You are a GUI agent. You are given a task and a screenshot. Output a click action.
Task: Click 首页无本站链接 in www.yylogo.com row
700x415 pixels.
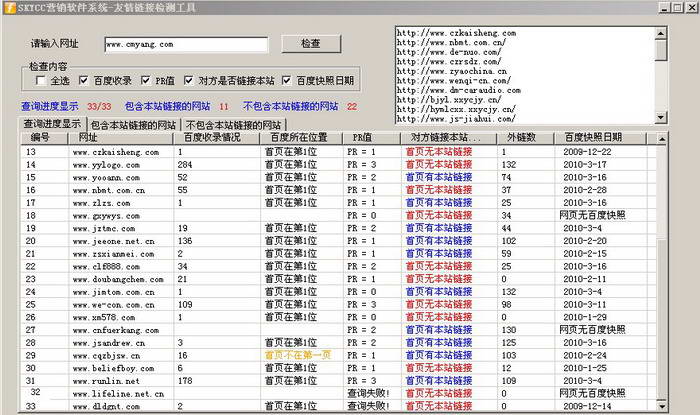coord(439,165)
